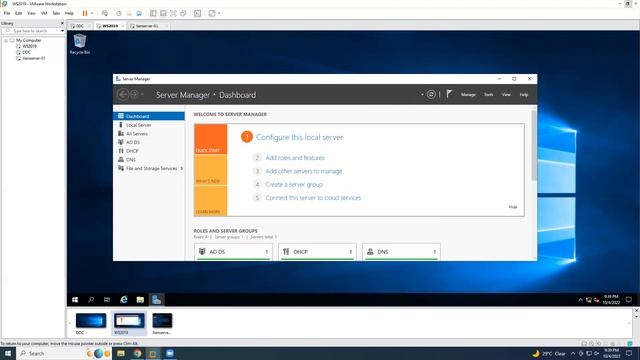Select the Learn More tile section
Screen dimensions: 640x360
(x=211, y=200)
